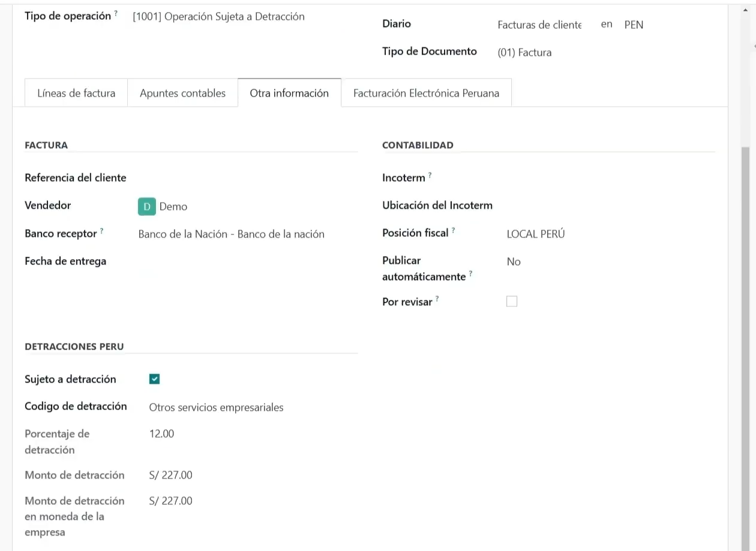Open Facturación Electrónica Peruana tab
This screenshot has height=551, width=756.
tap(426, 93)
